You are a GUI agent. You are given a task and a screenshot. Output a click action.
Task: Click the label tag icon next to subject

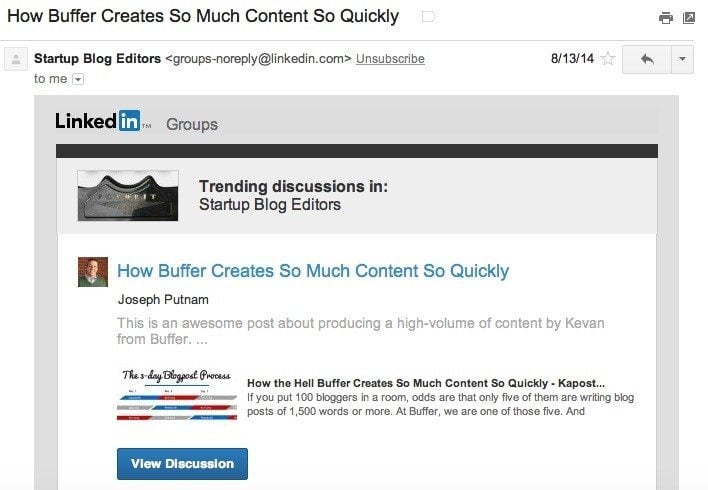click(x=428, y=17)
